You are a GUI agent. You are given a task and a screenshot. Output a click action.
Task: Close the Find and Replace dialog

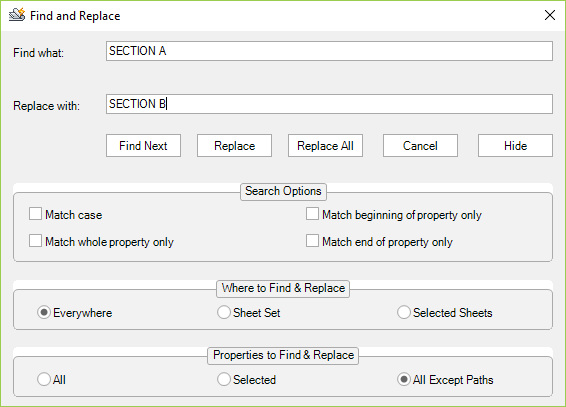point(549,15)
